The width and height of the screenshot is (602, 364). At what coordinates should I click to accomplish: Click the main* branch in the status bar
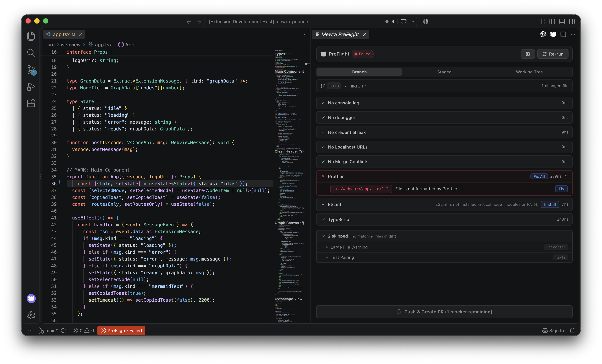[x=48, y=330]
